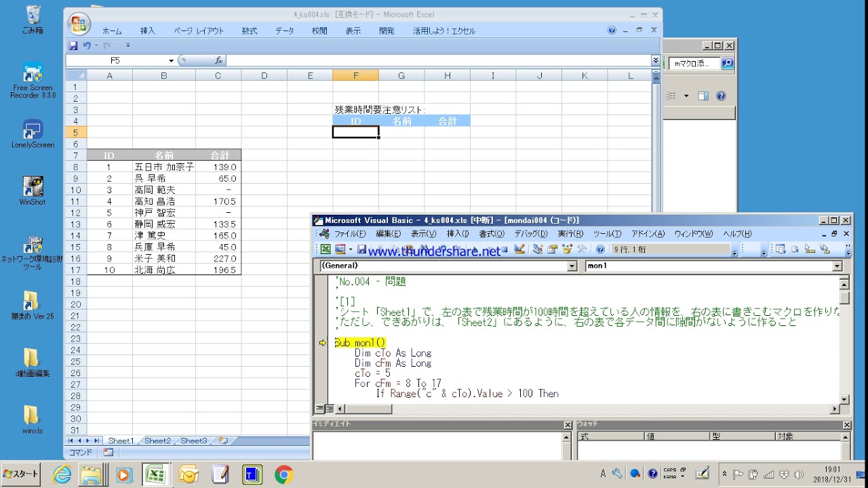Open the VBA editor help icon
Image resolution: width=868 pixels, height=488 pixels.
(x=600, y=249)
